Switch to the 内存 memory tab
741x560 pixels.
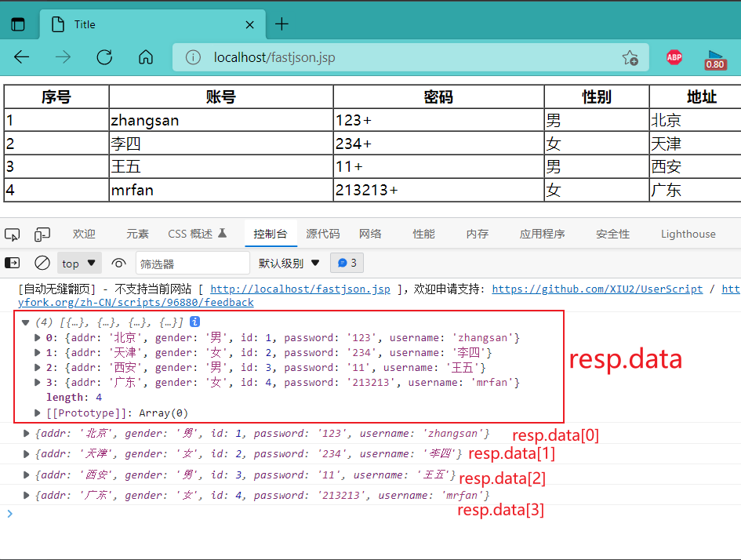478,234
